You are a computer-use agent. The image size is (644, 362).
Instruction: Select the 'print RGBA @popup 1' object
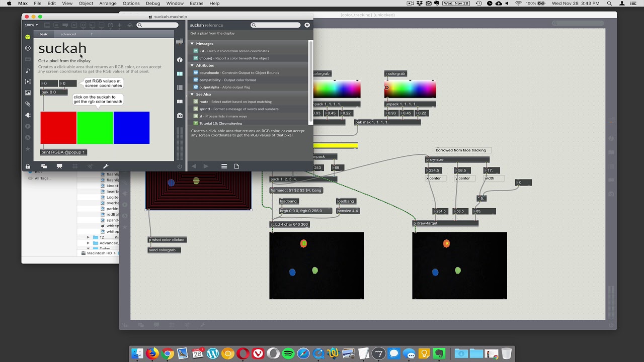pyautogui.click(x=64, y=152)
